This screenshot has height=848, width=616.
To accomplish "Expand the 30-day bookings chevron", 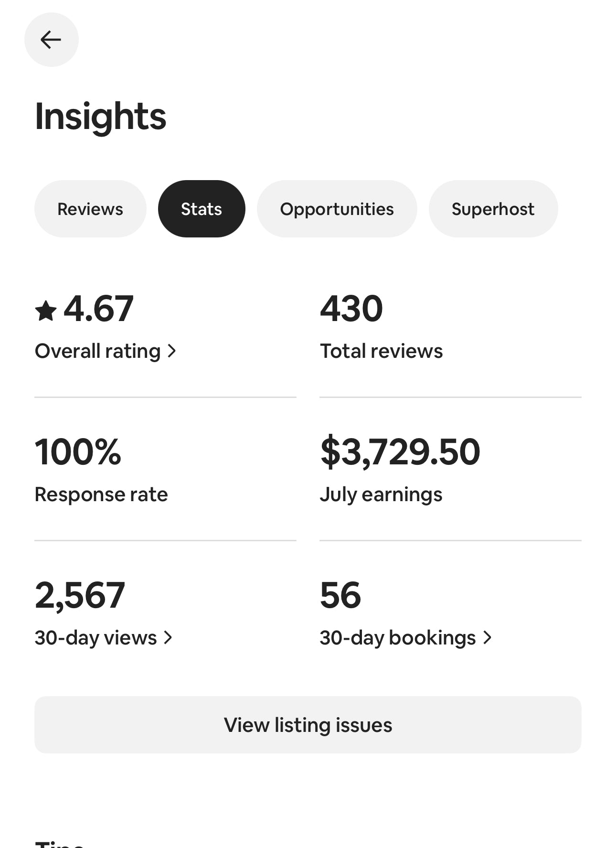I will 487,637.
